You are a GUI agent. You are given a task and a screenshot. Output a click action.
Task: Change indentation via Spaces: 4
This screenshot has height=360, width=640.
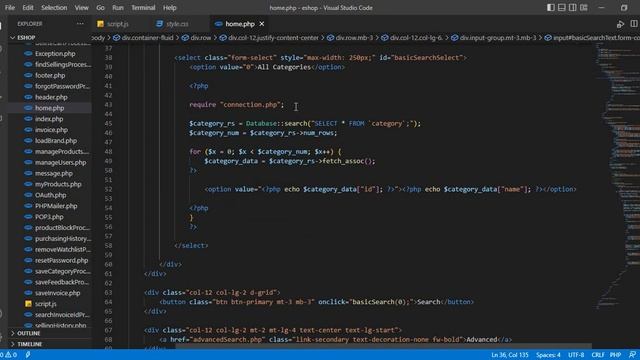548,355
